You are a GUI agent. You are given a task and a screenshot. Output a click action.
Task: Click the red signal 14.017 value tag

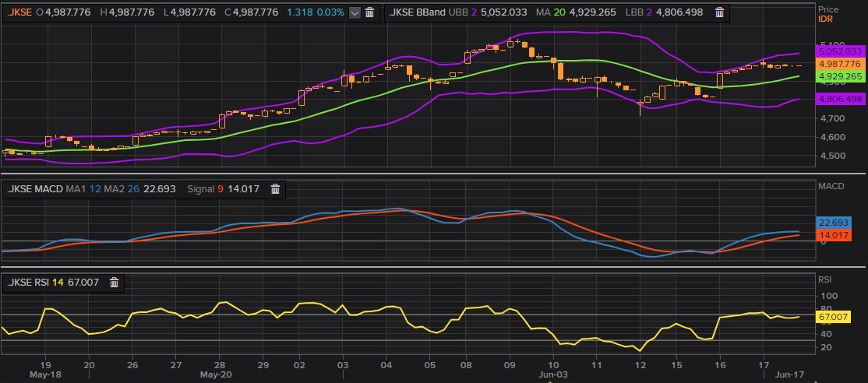click(x=834, y=235)
